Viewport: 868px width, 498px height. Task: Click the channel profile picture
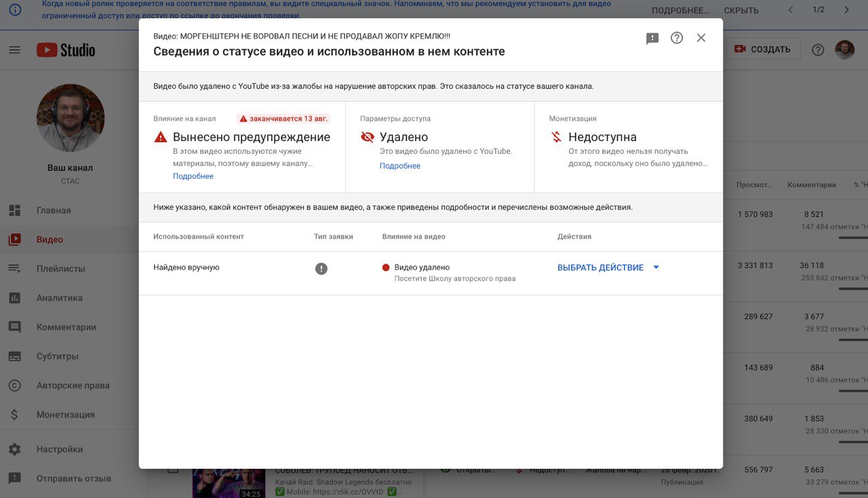pos(71,118)
